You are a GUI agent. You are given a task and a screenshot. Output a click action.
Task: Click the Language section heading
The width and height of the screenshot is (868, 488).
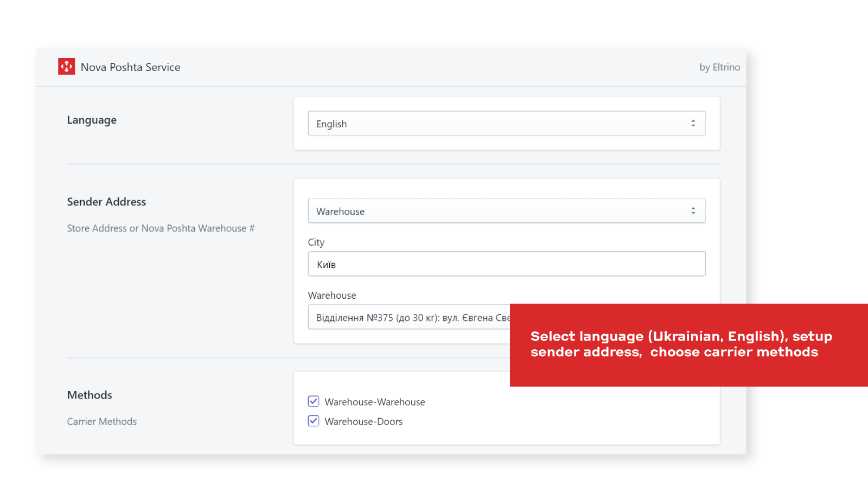tap(92, 120)
